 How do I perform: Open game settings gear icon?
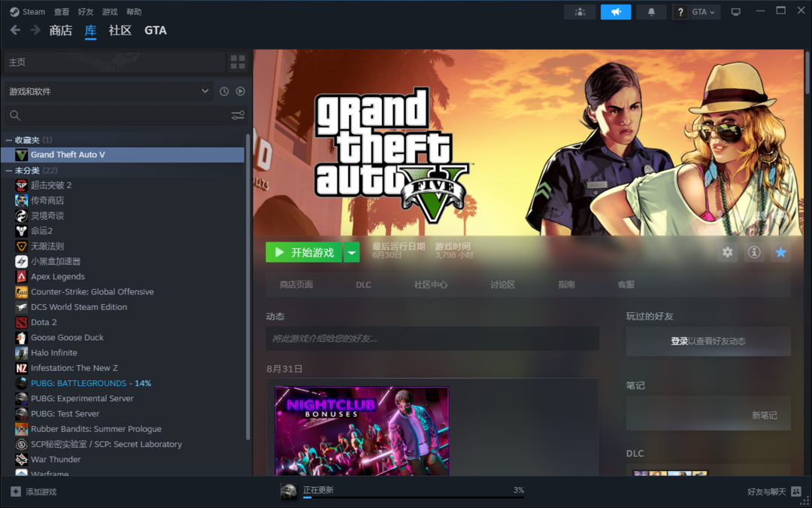(x=727, y=252)
